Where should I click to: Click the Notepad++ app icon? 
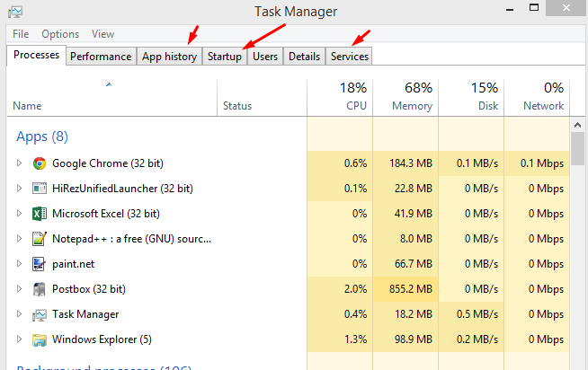[40, 239]
